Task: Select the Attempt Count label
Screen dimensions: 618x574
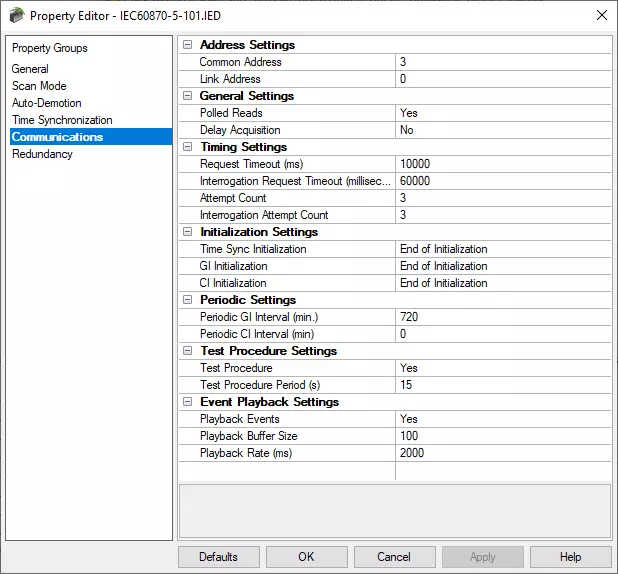Action: tap(233, 198)
